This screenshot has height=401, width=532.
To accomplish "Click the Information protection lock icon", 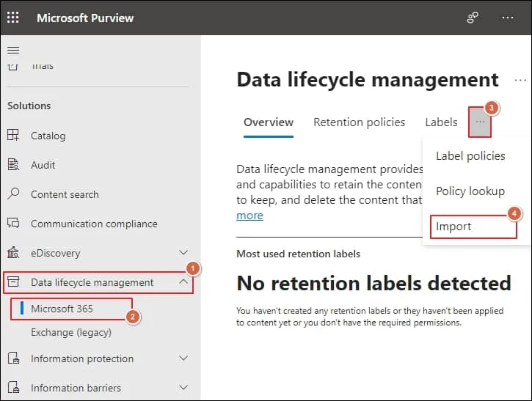I will pos(13,358).
